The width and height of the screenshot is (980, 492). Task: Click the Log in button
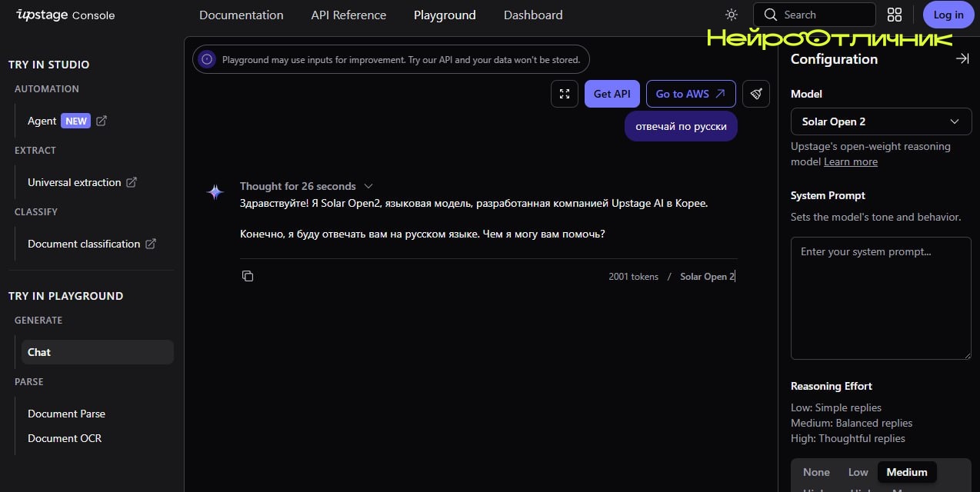(x=948, y=15)
